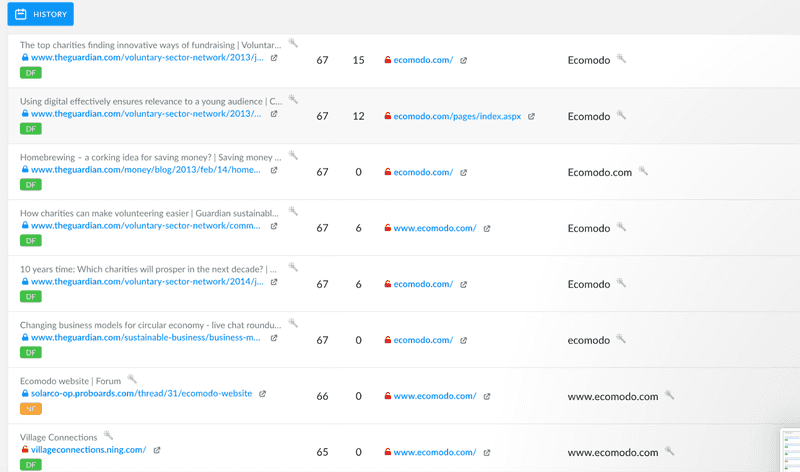Open solarco-op.proboards.com thread link
800x472 pixels.
[x=141, y=393]
